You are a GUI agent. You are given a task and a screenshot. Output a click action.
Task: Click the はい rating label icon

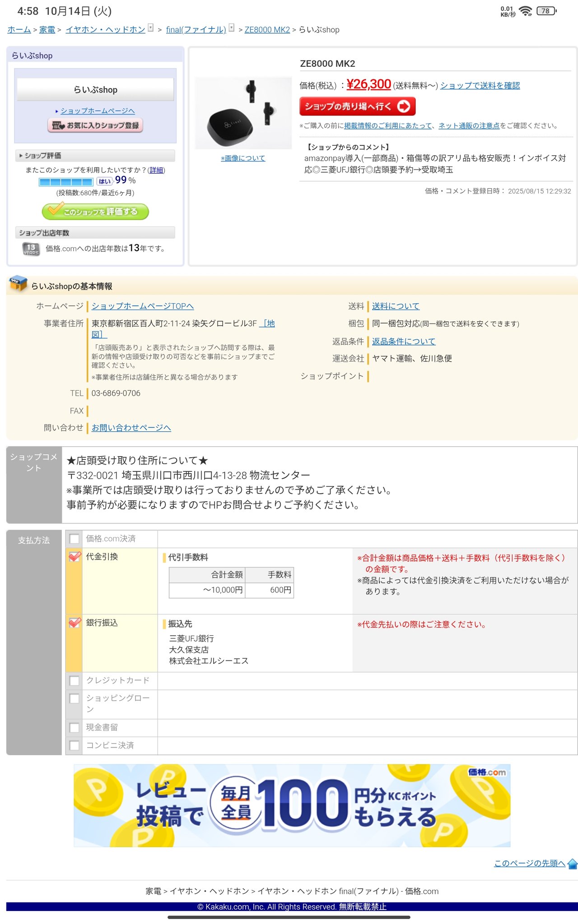point(104,181)
